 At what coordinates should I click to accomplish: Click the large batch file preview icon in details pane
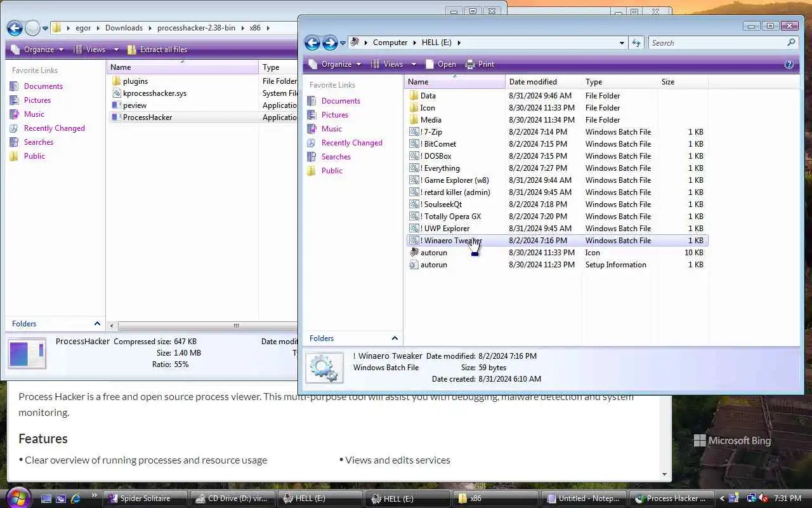[324, 368]
